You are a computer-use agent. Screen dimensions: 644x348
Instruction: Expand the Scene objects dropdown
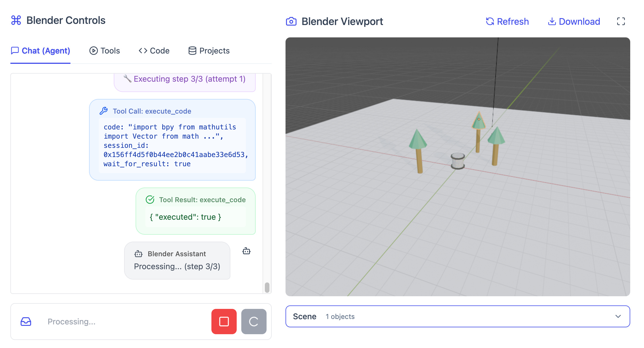pyautogui.click(x=458, y=316)
